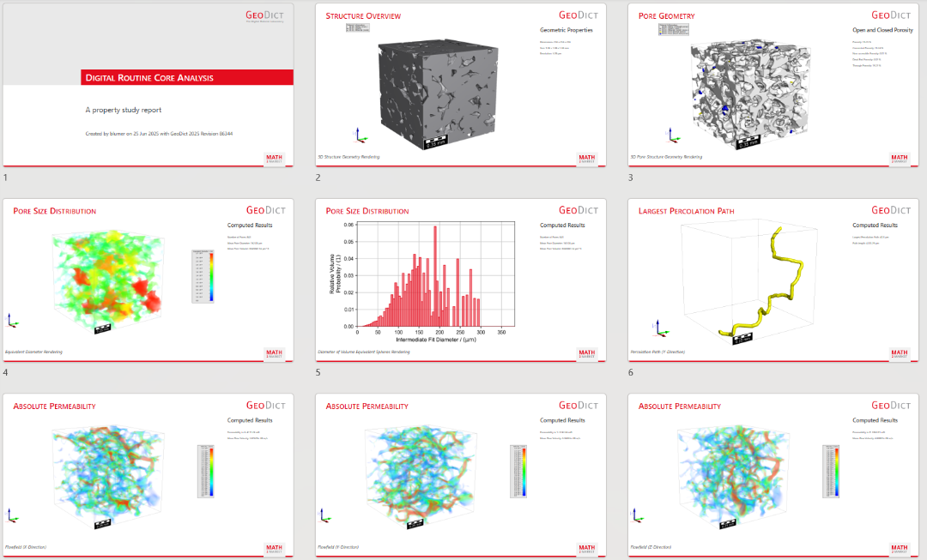Select the material legend box on the Pore Geometry slide
The image size is (927, 560).
pyautogui.click(x=674, y=28)
